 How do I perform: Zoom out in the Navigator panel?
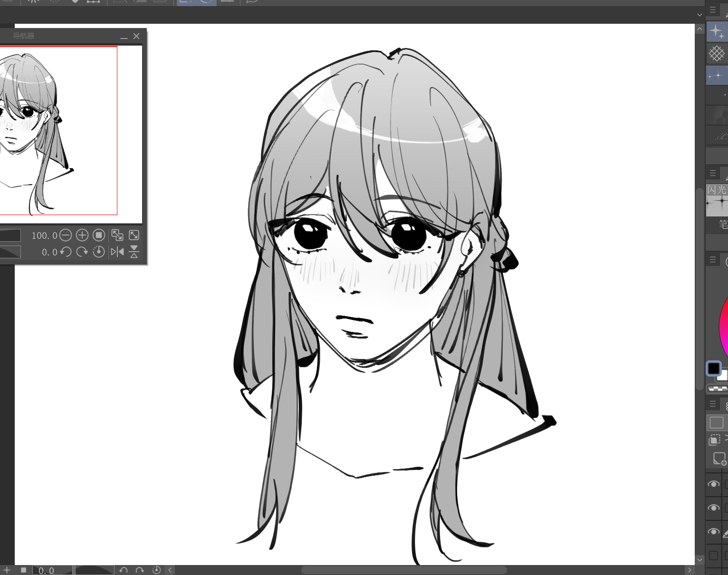click(66, 236)
